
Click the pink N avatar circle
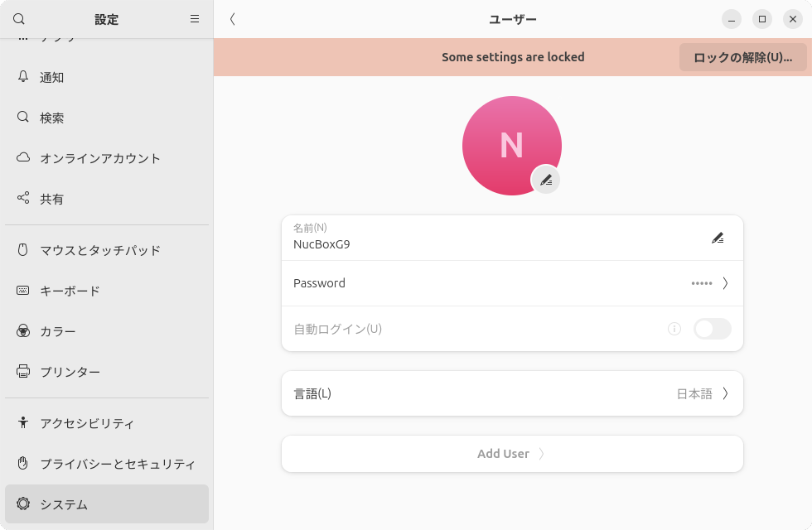click(512, 145)
